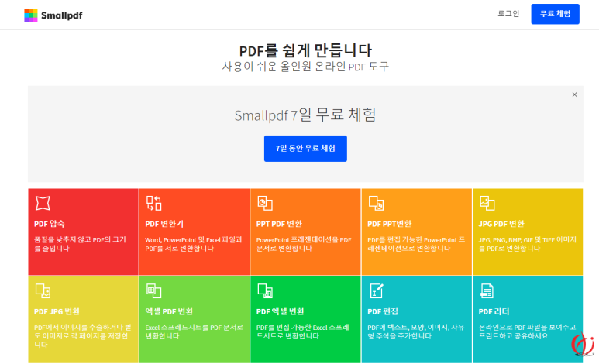The width and height of the screenshot is (599, 364).
Task: Open the JPG PDF 변환 title
Action: [x=501, y=224]
